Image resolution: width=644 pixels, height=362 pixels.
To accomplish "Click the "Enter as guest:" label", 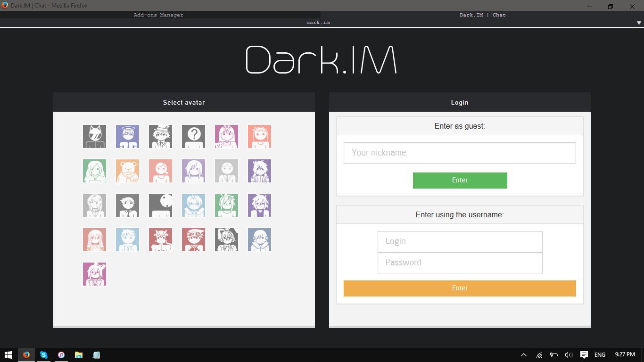I will (x=460, y=126).
